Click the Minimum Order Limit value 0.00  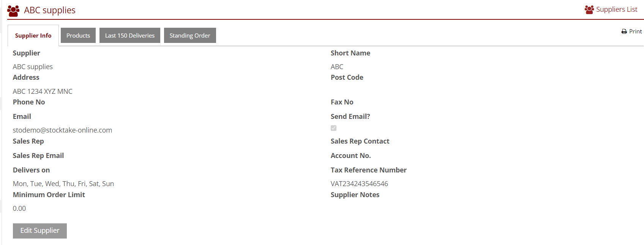(x=19, y=209)
